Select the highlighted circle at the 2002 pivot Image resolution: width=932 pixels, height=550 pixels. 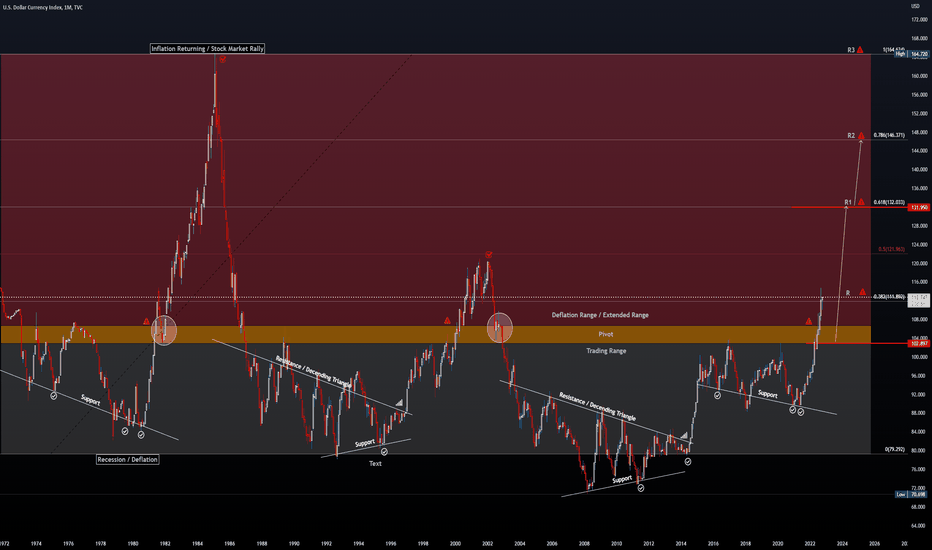click(500, 328)
